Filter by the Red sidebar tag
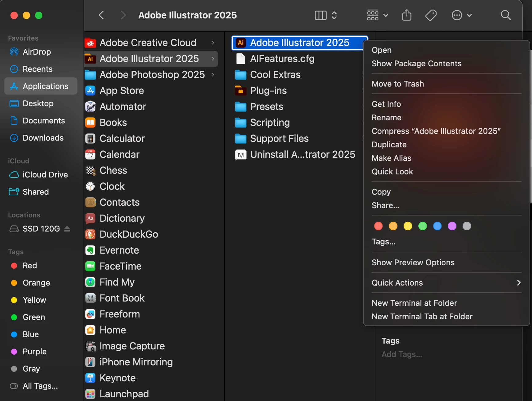The image size is (532, 401). [x=41, y=266]
